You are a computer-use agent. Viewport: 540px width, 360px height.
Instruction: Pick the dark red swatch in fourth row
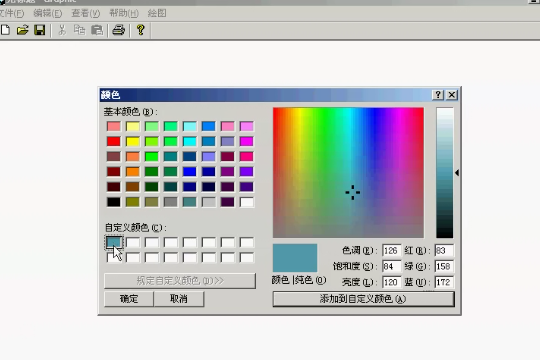point(114,172)
